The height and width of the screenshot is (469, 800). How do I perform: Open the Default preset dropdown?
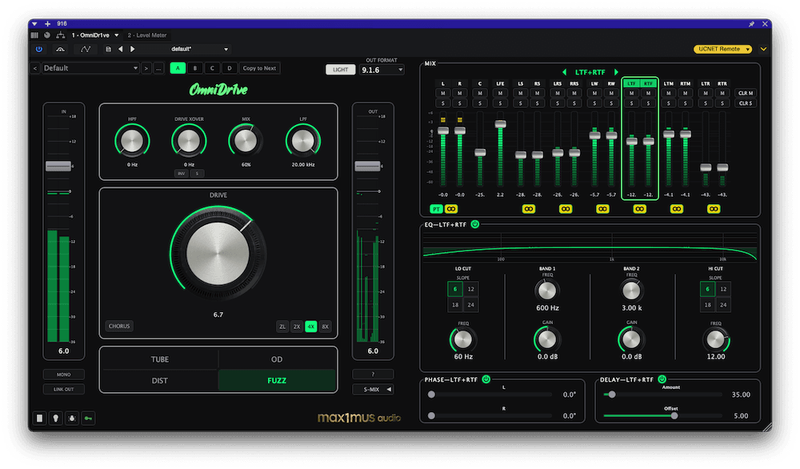[x=91, y=68]
